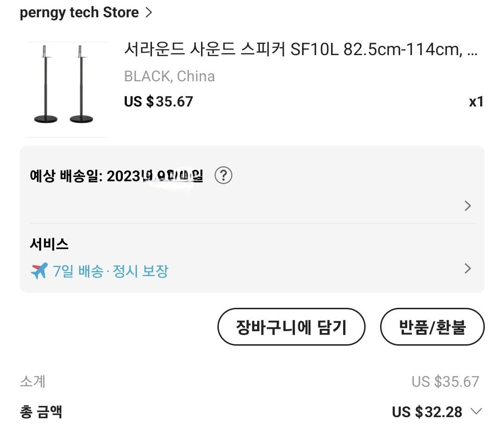Click the 소계 subtotal amount US $35.67
Viewport: 504px width, 426px height.
coord(445,382)
